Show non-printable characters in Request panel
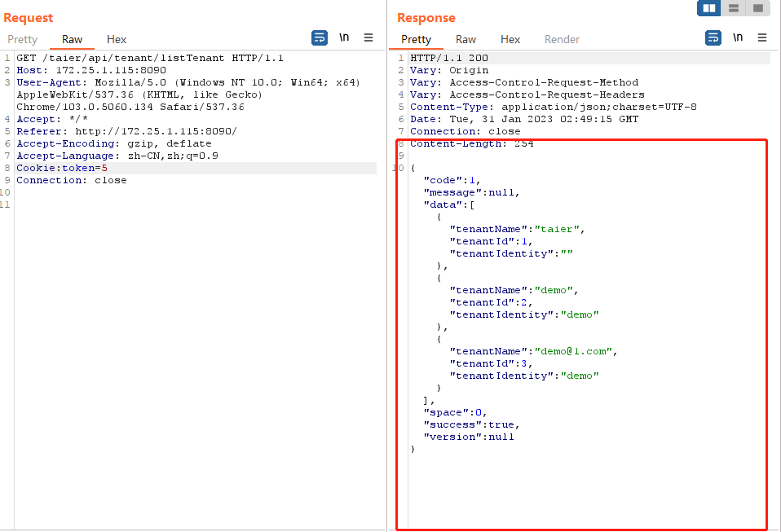 click(x=344, y=37)
